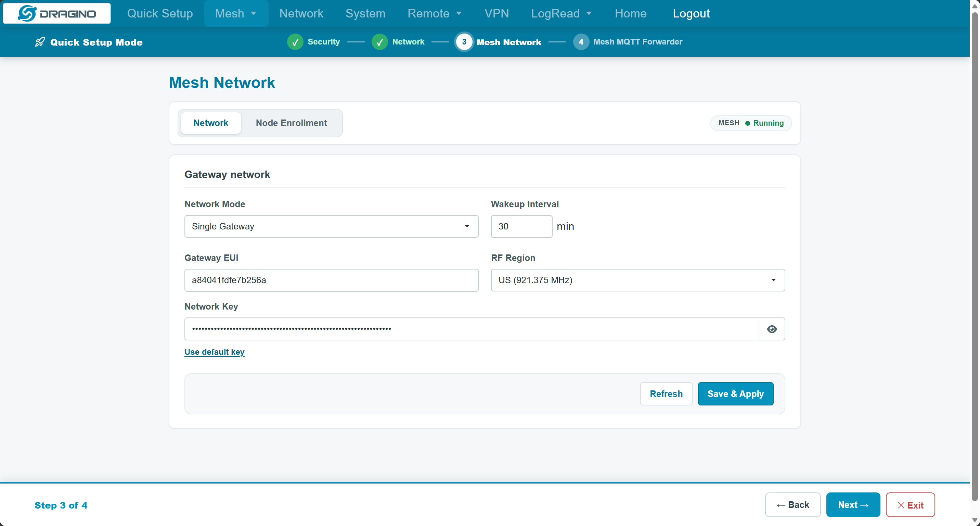This screenshot has height=526, width=980.
Task: Click the Mesh MQTT Forwarder step label
Action: click(637, 42)
